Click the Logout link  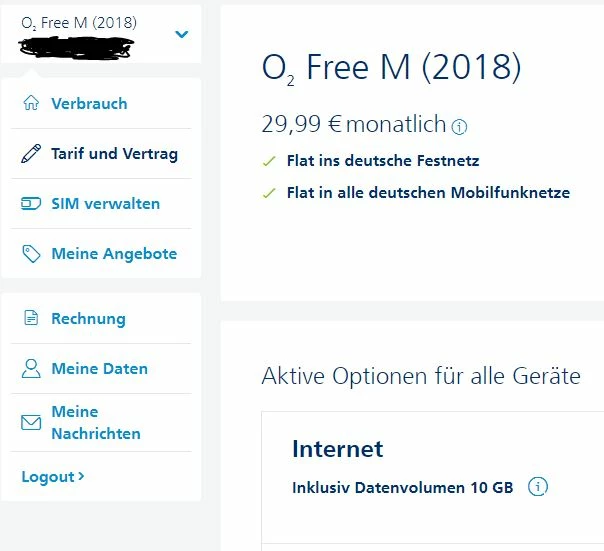(52, 477)
